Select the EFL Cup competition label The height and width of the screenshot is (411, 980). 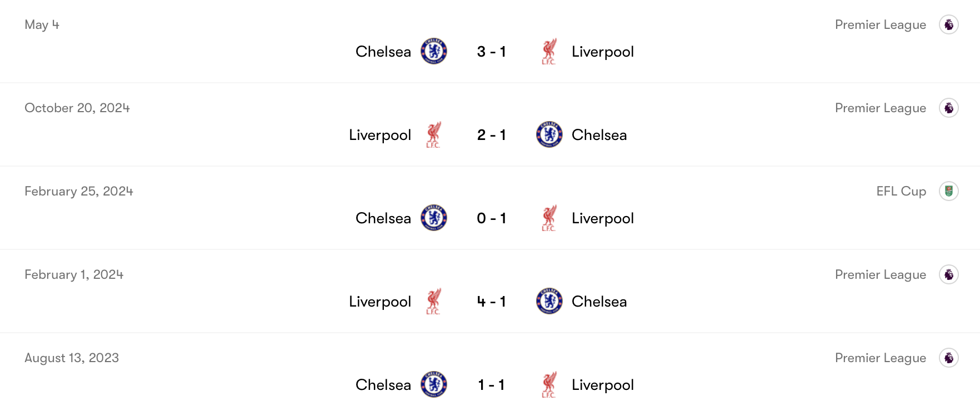[x=901, y=191]
